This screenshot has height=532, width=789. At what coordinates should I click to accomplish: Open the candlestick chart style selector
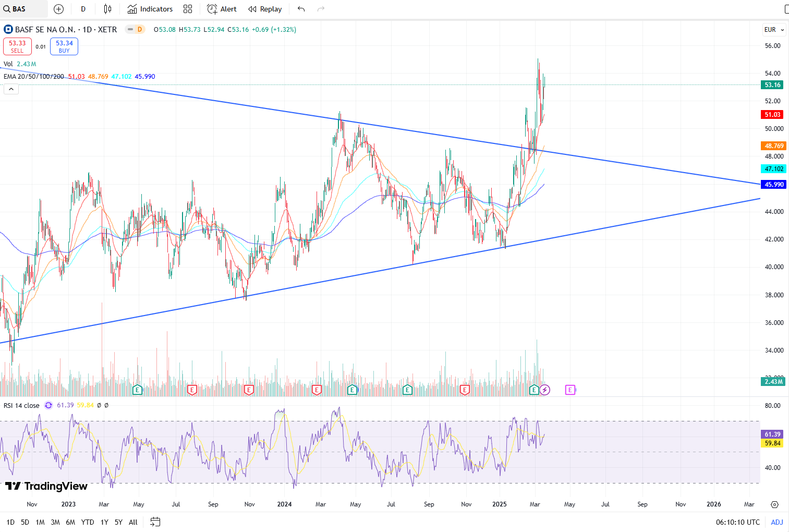point(107,9)
